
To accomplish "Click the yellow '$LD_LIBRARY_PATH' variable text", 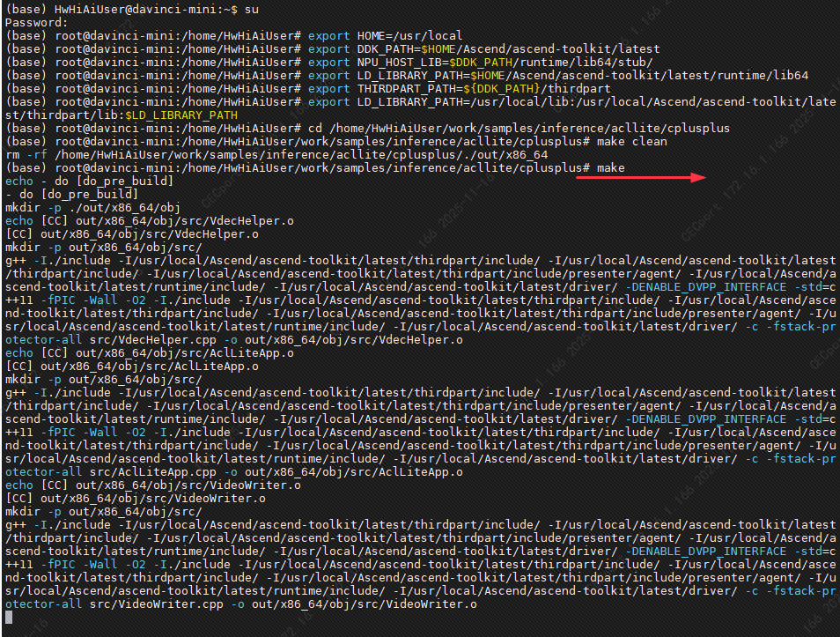I will tap(181, 115).
